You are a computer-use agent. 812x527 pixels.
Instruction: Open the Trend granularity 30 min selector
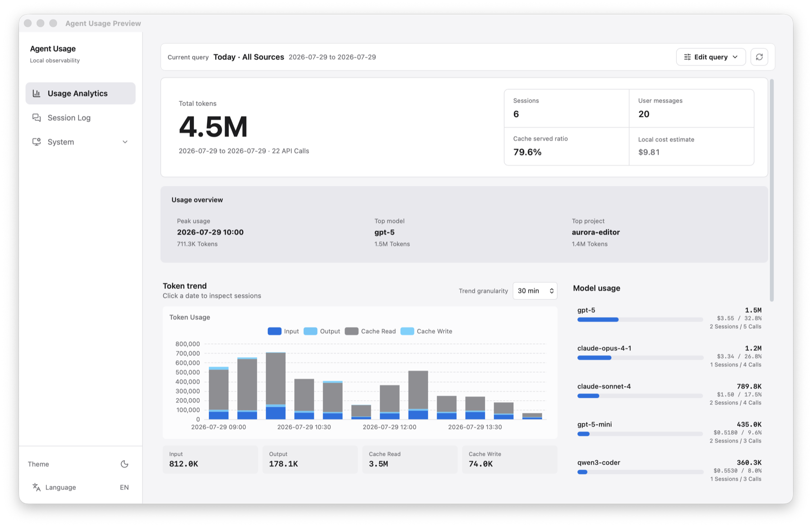click(x=535, y=291)
